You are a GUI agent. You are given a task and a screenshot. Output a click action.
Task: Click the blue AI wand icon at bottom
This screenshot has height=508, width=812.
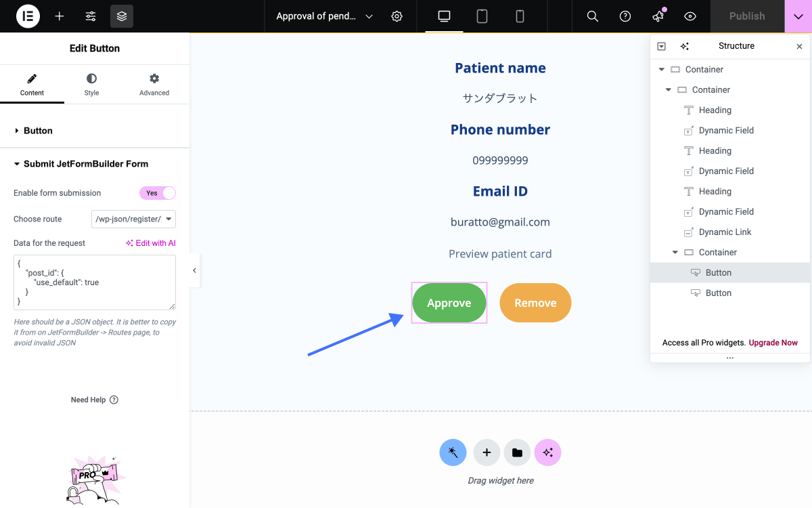coord(453,452)
